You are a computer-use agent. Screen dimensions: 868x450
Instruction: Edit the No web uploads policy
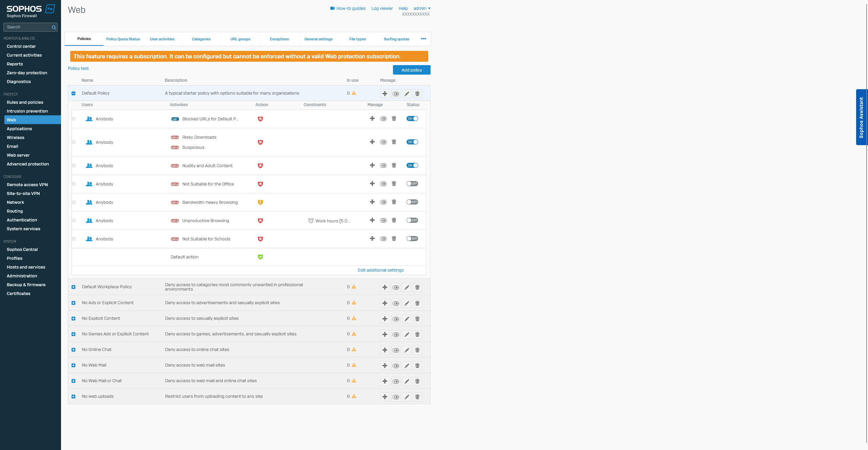(407, 397)
